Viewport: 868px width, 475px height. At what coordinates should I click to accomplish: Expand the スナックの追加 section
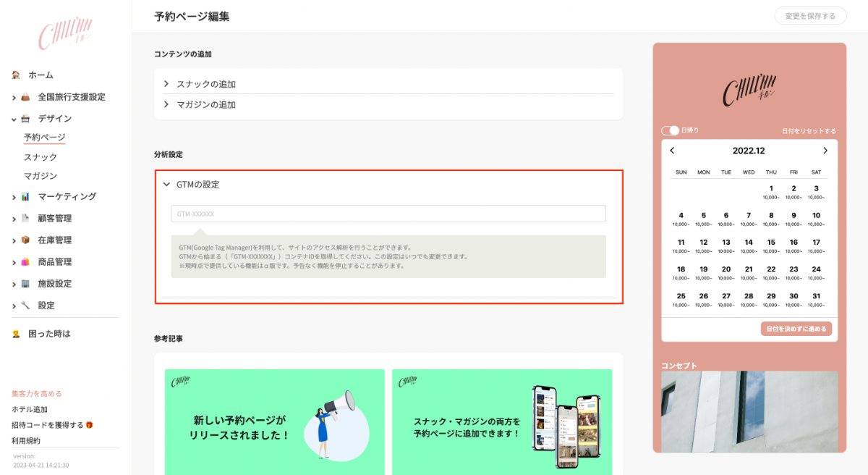click(x=206, y=84)
